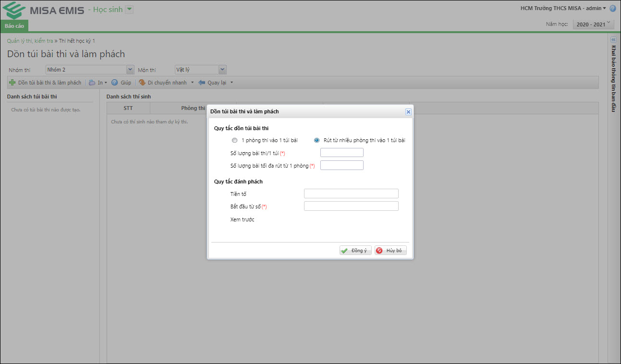Click the Nhóm 2 value in Nhóm thi box
The image size is (621, 364).
tap(86, 70)
